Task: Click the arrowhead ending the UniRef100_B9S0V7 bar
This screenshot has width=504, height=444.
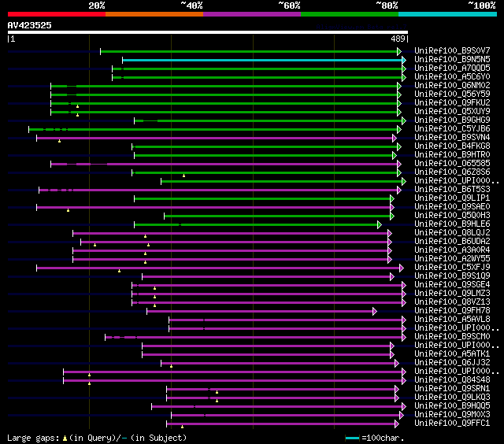Action: click(399, 51)
